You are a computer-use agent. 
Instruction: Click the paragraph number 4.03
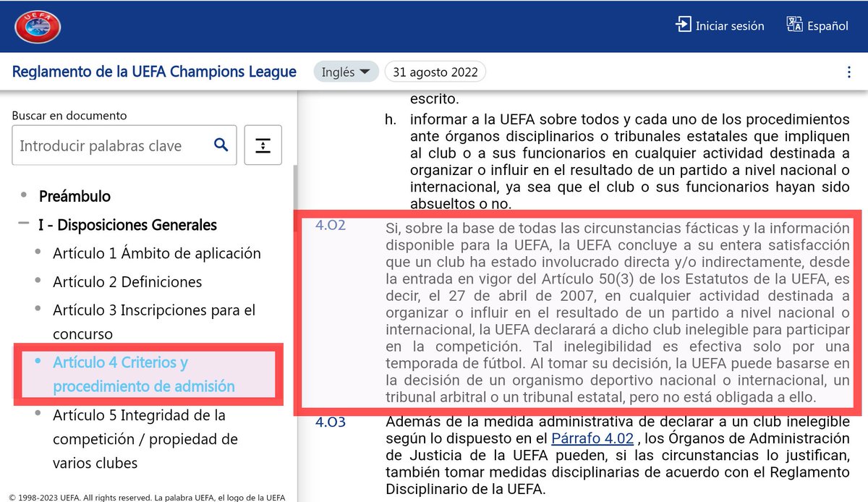(330, 422)
